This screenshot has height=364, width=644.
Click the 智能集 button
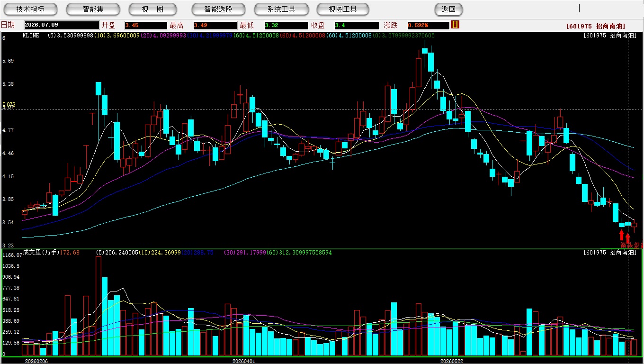pyautogui.click(x=94, y=9)
